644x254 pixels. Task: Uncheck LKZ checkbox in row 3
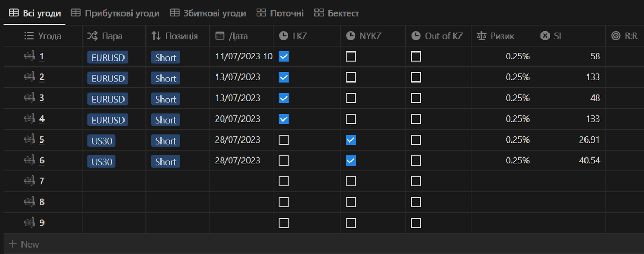284,98
